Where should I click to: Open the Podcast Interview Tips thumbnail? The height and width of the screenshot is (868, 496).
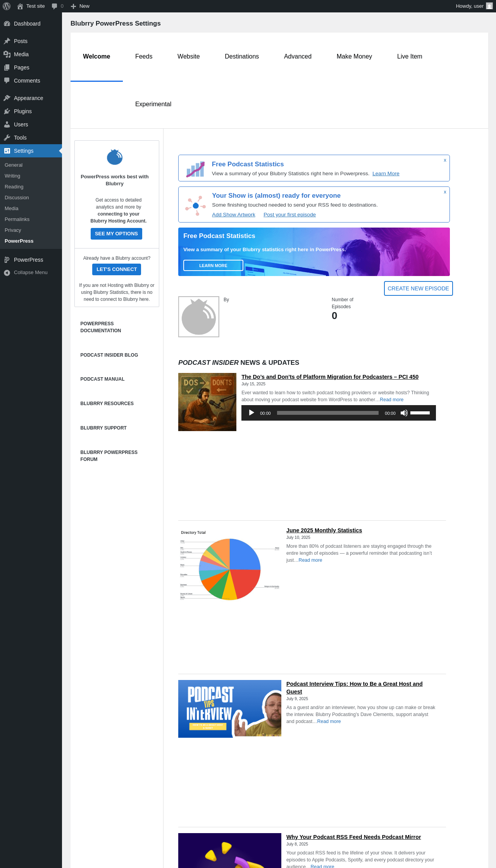(x=230, y=709)
